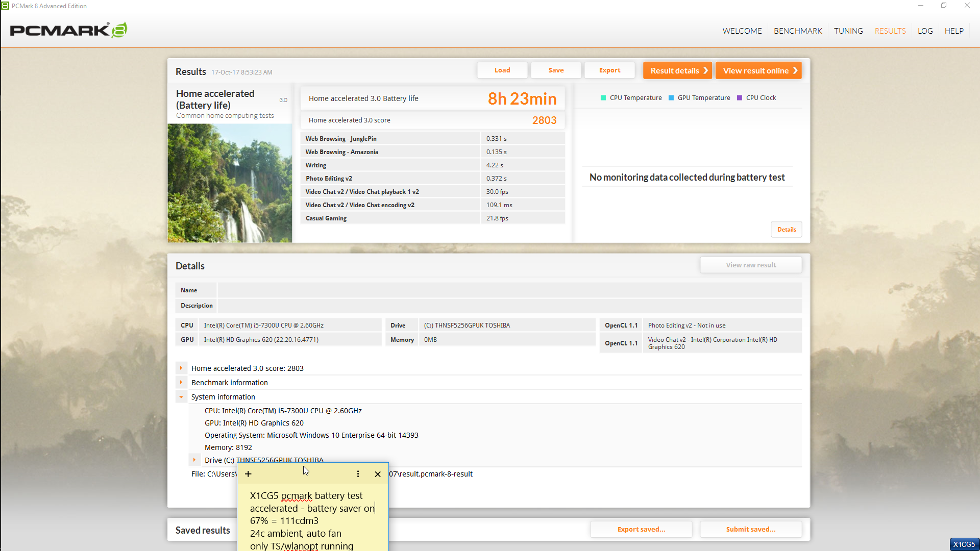Open Result details
This screenshot has height=551, width=980.
click(x=678, y=70)
